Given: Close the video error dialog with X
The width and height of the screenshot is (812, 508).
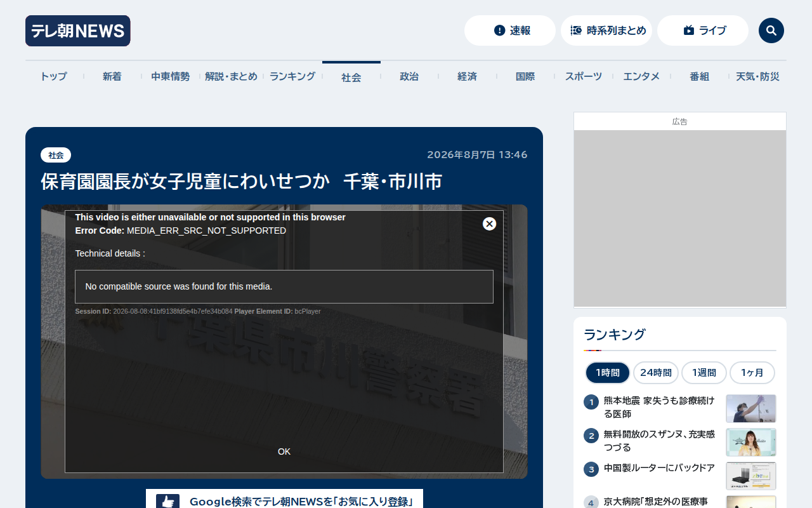Looking at the screenshot, I should coord(489,224).
